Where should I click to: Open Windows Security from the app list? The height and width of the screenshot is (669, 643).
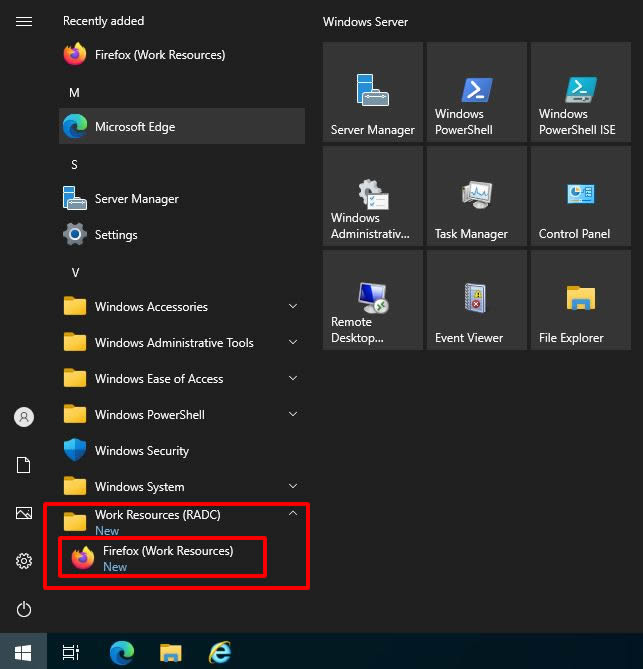pos(182,451)
